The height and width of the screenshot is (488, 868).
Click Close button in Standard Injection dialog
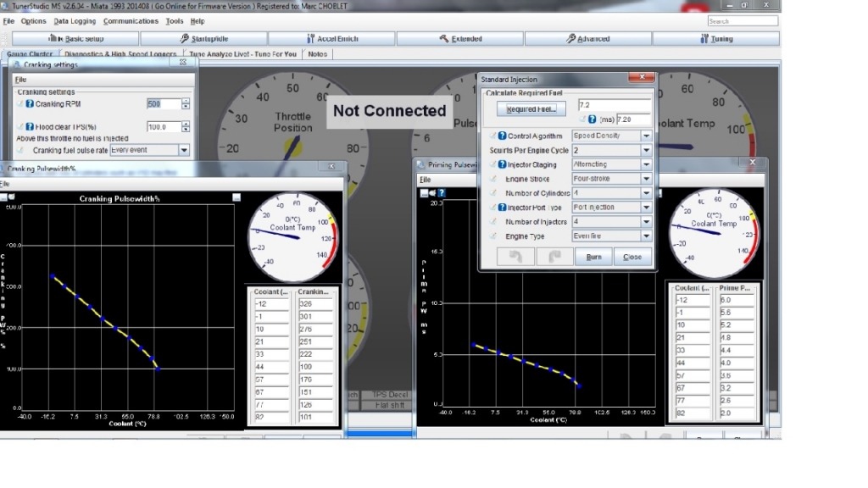pyautogui.click(x=632, y=257)
